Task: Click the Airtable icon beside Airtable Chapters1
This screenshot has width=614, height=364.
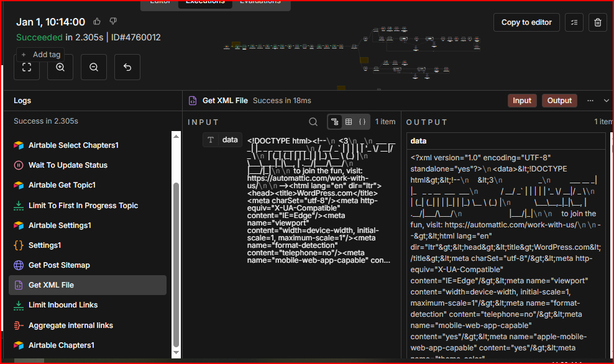Action: pyautogui.click(x=19, y=345)
